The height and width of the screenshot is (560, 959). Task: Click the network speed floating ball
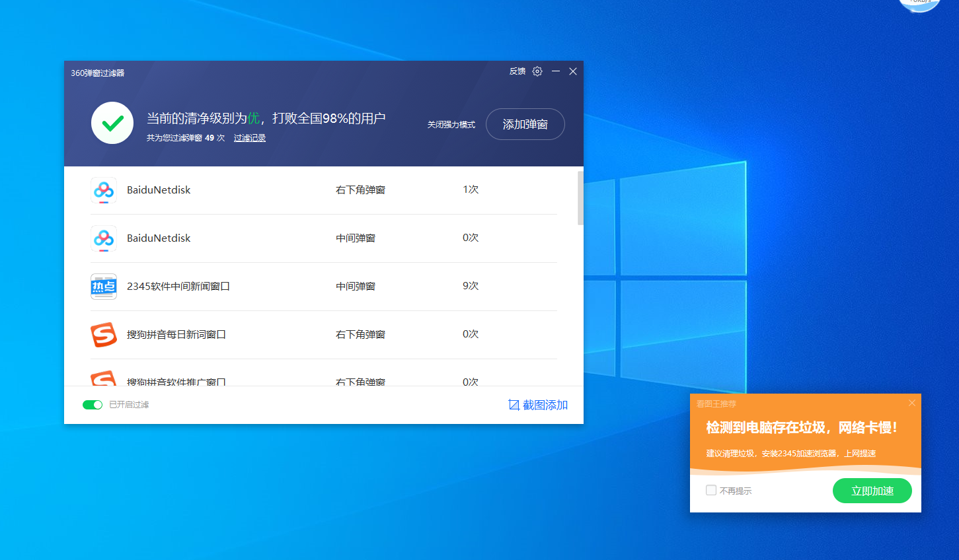coord(919,5)
